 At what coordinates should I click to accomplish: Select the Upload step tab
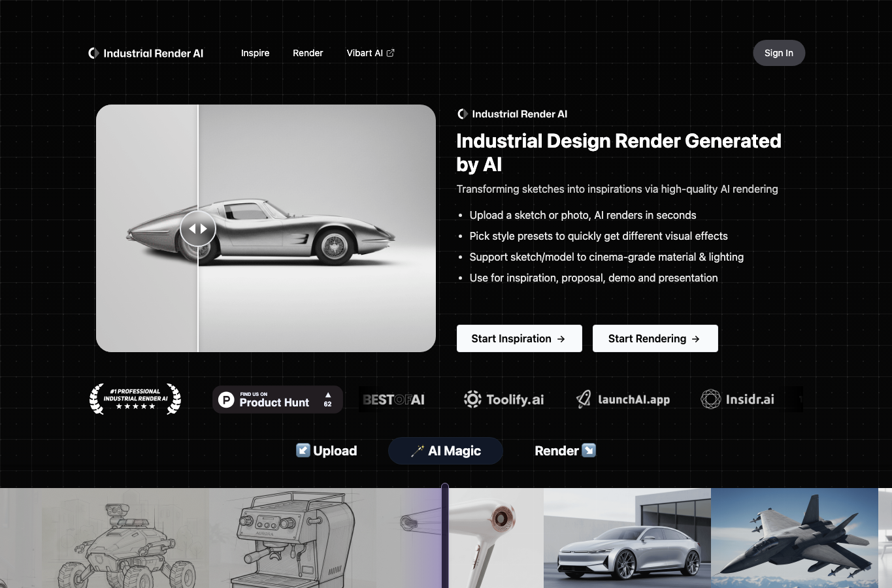[x=327, y=451]
